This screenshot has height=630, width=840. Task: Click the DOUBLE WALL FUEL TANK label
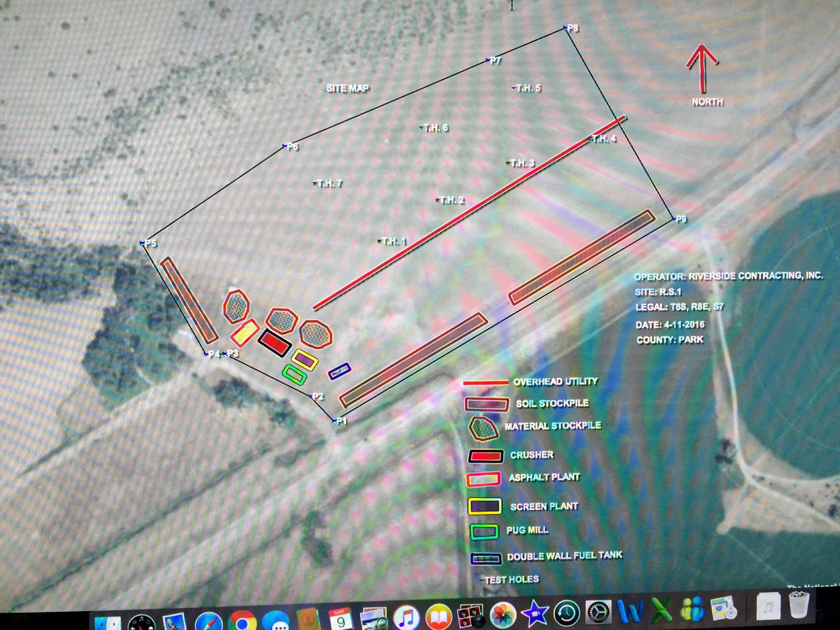pyautogui.click(x=564, y=557)
